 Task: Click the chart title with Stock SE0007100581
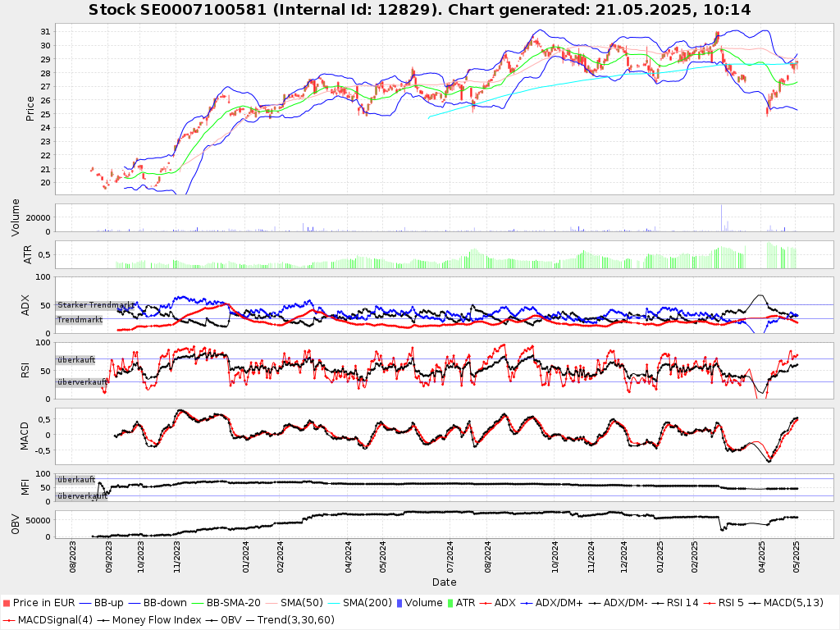[x=419, y=10]
